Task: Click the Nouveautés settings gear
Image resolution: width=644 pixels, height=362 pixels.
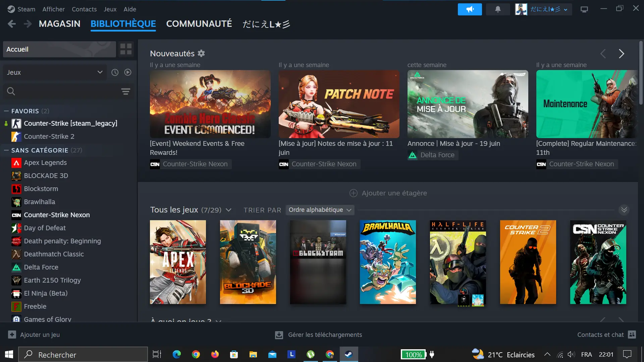Action: tap(201, 53)
